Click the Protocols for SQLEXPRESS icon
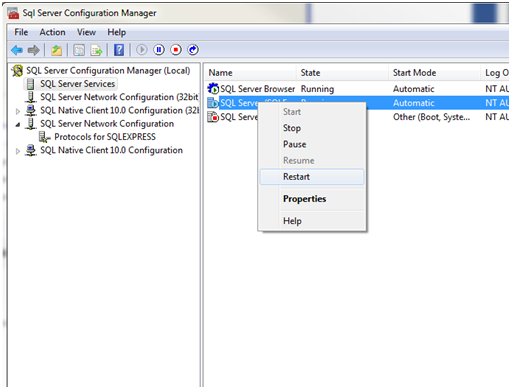 pos(44,137)
